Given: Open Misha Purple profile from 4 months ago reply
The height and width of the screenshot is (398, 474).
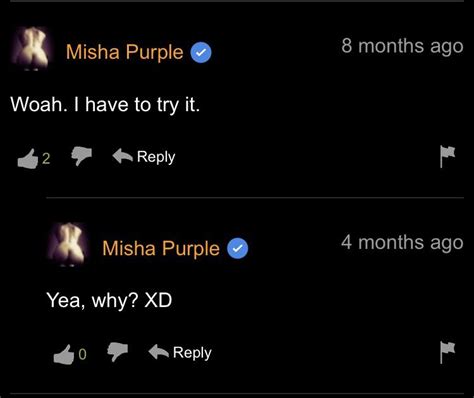Looking at the screenshot, I should click(x=161, y=248).
